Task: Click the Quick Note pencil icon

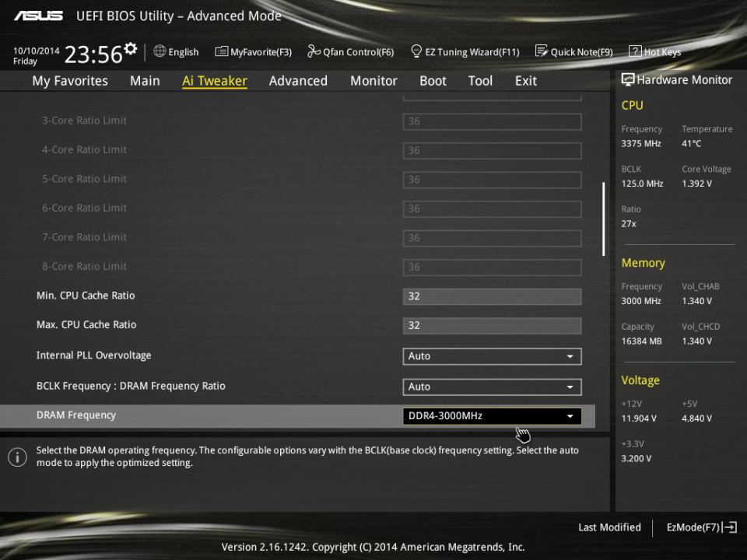Action: pos(542,51)
